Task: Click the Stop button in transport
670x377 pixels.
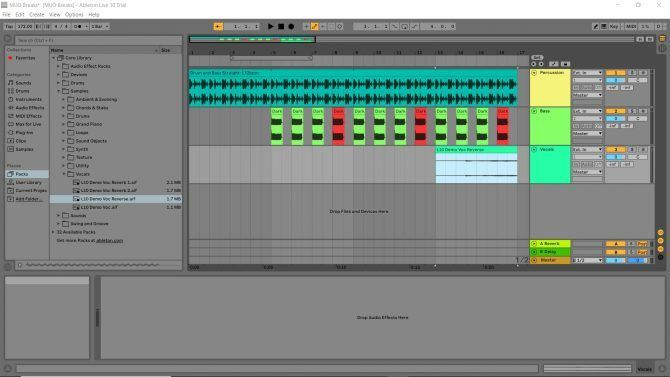Action: click(x=281, y=27)
